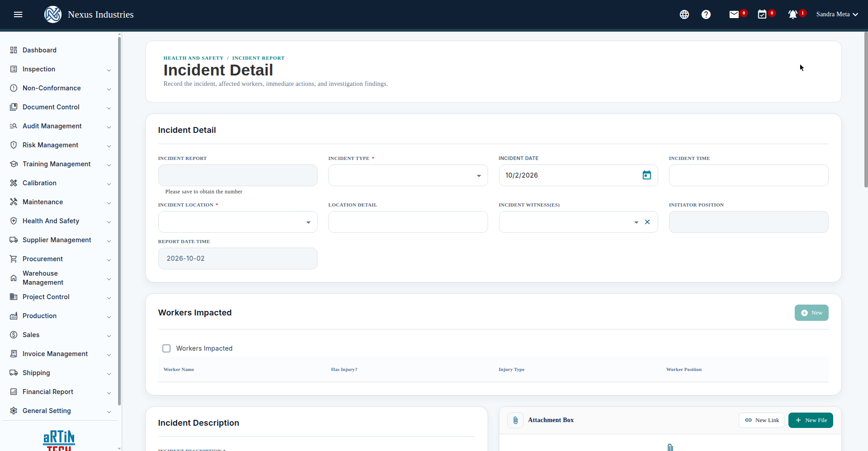
Task: Open the Sandra Meta user menu
Action: 837,14
